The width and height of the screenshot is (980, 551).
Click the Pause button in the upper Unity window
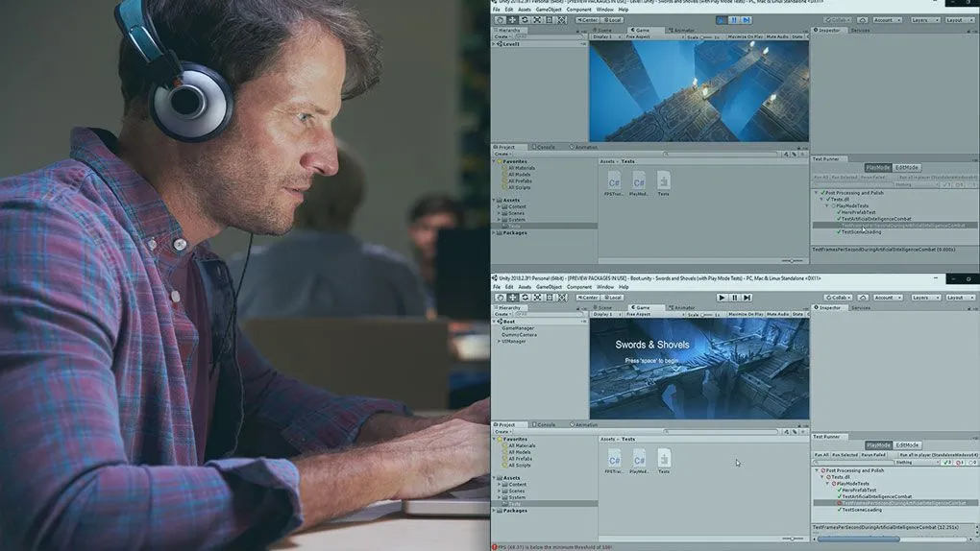click(734, 19)
